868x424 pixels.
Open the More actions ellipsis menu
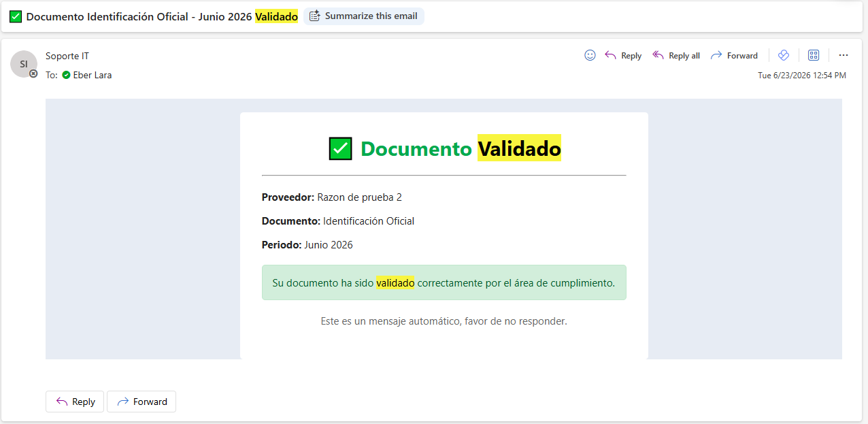(x=844, y=55)
